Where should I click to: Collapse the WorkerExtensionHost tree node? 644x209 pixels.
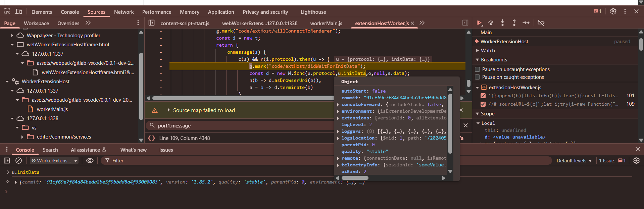pos(7,82)
